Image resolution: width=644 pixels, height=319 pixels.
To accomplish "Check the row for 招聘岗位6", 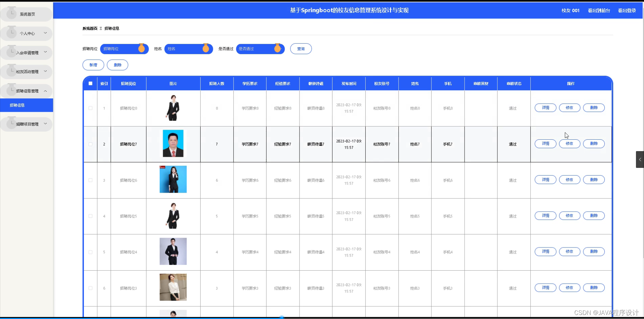I will point(91,180).
